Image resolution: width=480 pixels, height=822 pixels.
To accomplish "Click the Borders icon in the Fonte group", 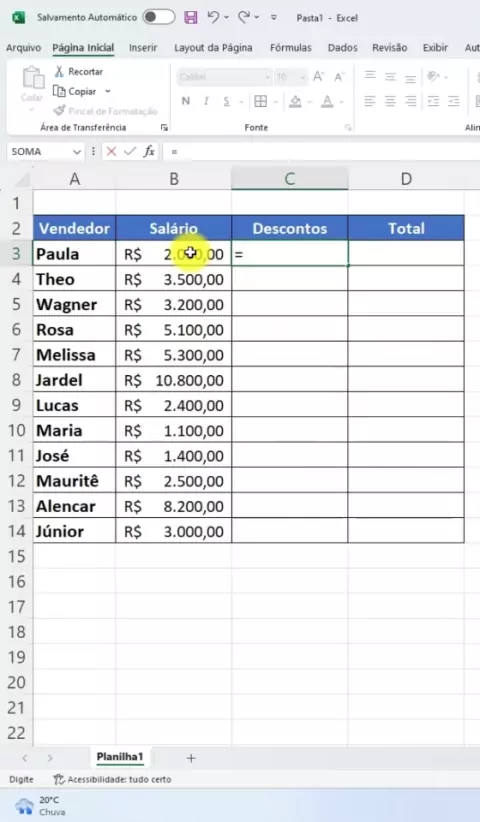I will click(x=260, y=101).
